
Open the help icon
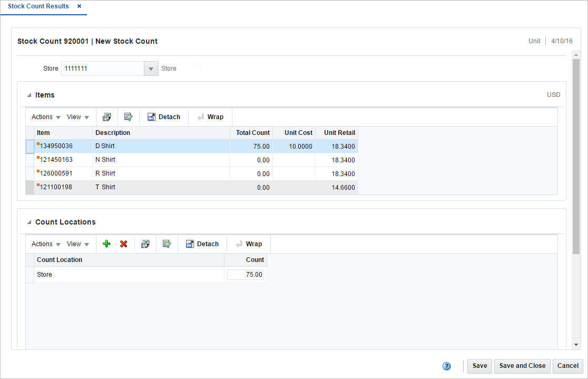click(x=446, y=366)
